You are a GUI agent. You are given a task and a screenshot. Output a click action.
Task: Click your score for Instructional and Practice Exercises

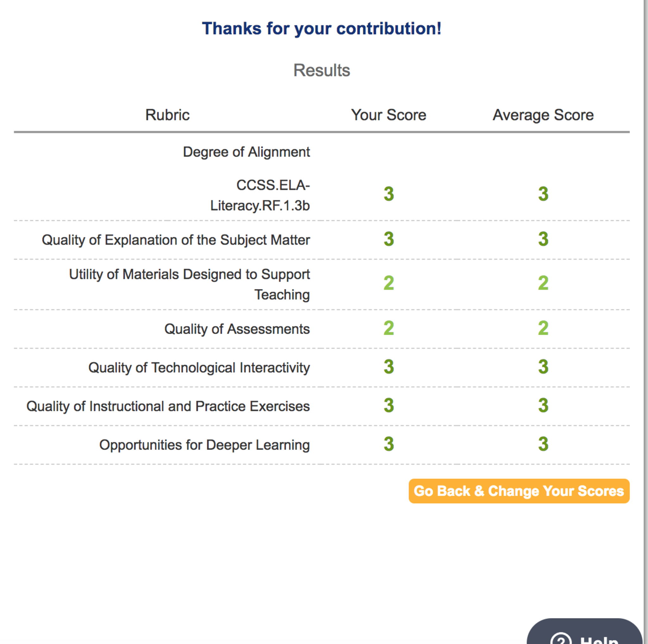[389, 405]
